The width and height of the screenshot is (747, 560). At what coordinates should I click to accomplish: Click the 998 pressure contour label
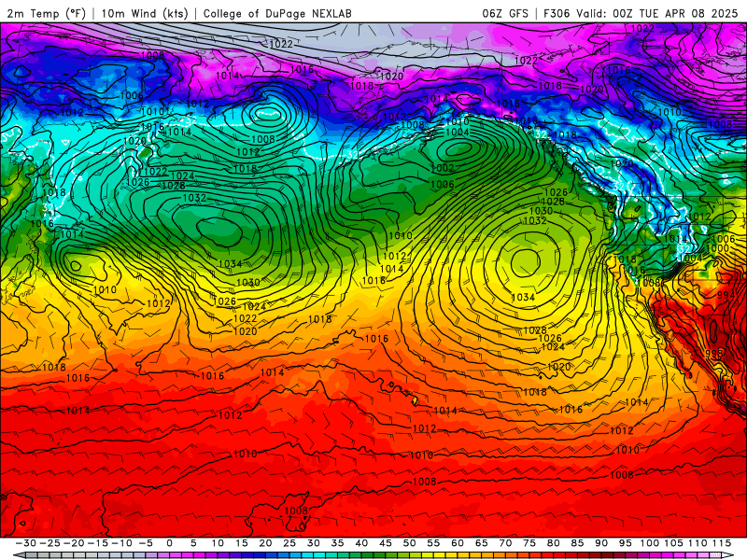tap(714, 354)
